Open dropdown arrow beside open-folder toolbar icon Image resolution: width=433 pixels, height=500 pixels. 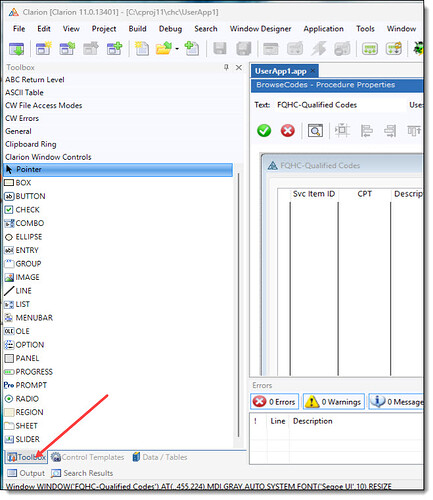coord(177,49)
